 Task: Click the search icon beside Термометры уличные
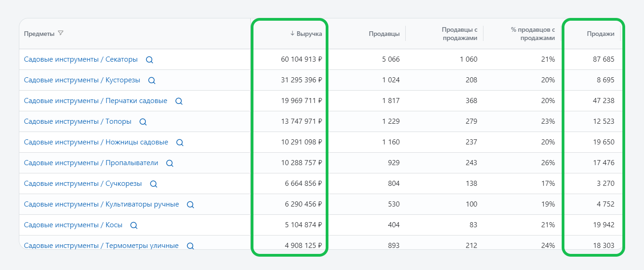click(x=190, y=246)
